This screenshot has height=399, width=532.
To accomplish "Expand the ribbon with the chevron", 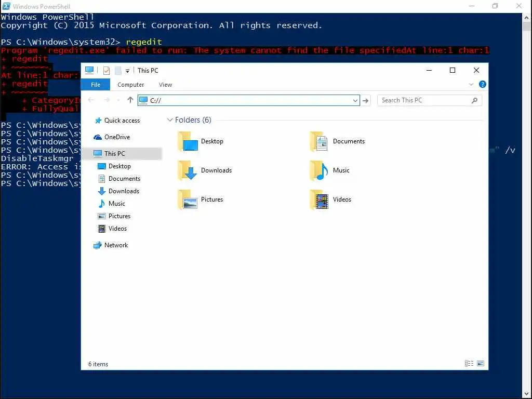I will click(x=471, y=85).
